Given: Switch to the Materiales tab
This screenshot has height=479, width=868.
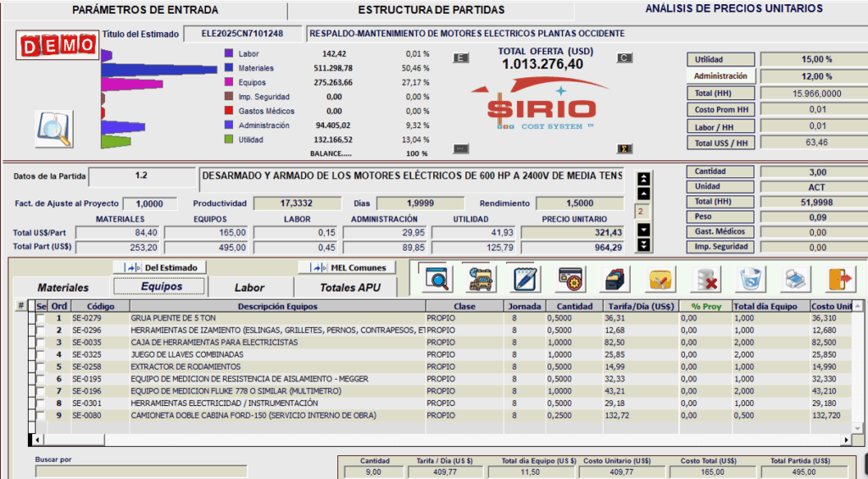Looking at the screenshot, I should pos(63,288).
